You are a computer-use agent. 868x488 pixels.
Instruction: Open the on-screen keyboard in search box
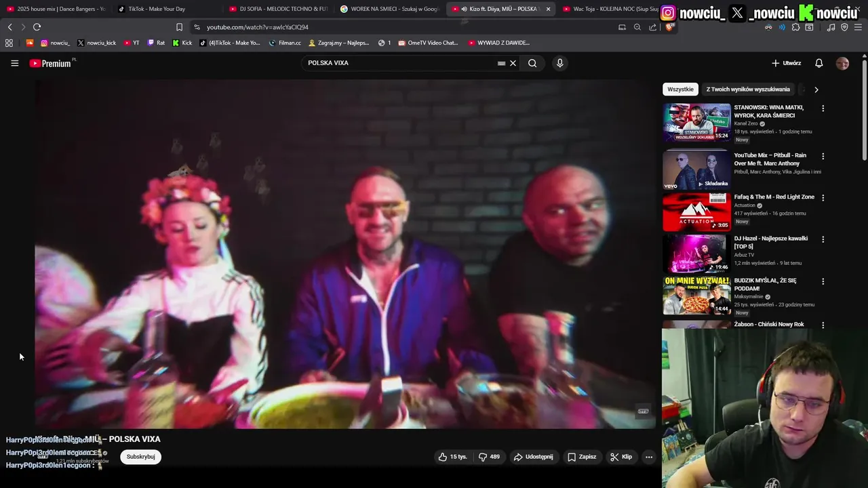501,63
